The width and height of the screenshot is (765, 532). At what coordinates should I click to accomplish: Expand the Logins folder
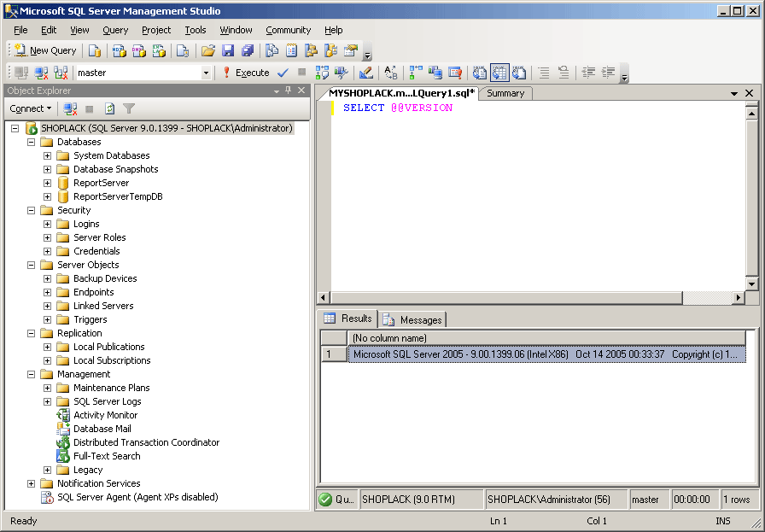[x=47, y=224]
